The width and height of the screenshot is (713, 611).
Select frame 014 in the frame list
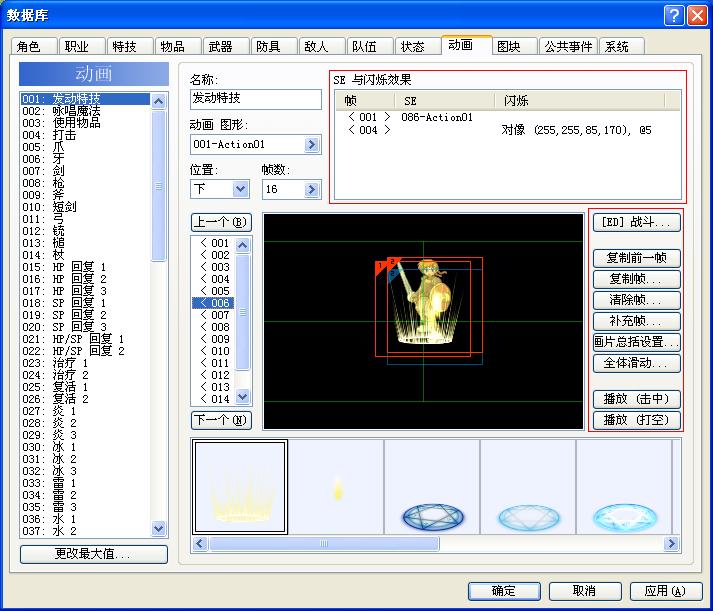click(214, 399)
